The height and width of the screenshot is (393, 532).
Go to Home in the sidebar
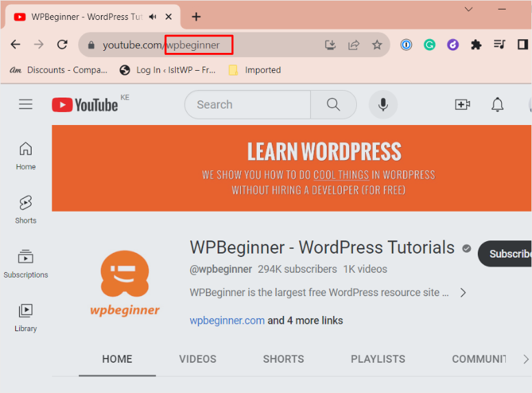26,156
